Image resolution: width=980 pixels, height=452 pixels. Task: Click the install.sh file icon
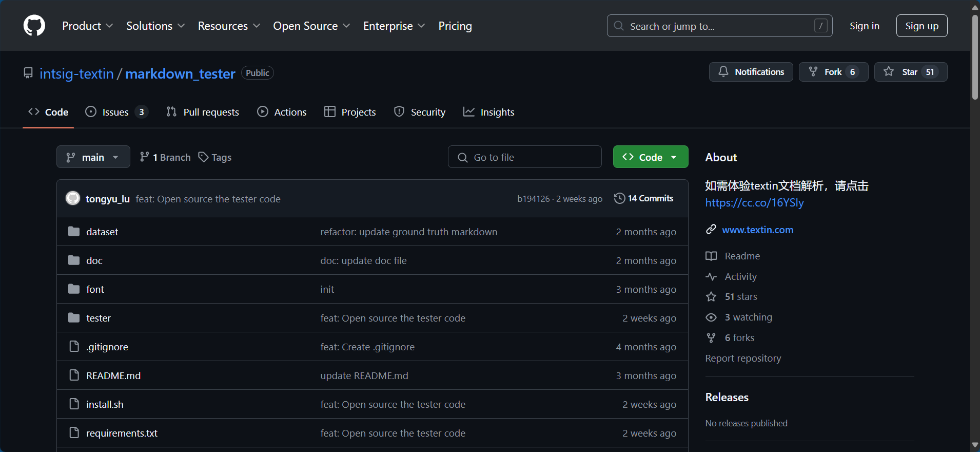(x=74, y=404)
